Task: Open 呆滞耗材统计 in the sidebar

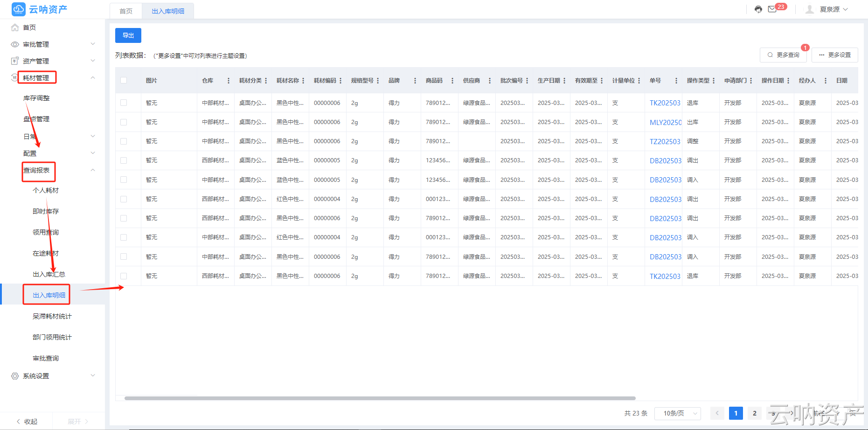Action: 52,316
